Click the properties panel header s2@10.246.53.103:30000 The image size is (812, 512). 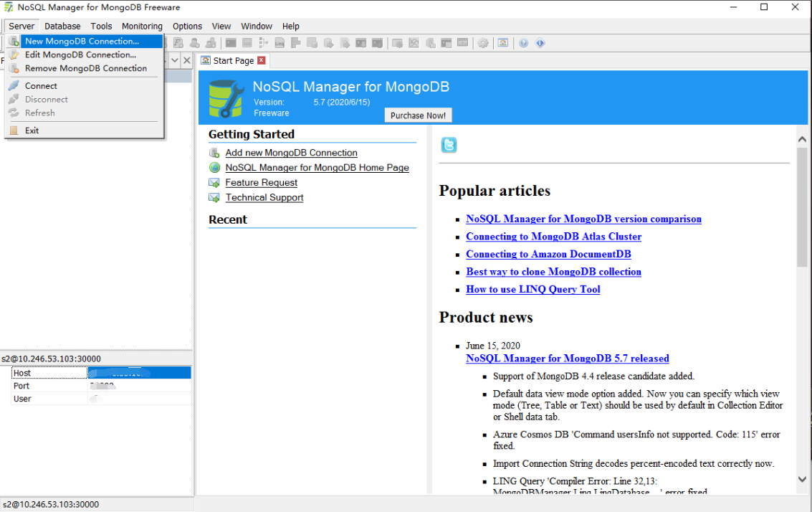click(52, 359)
